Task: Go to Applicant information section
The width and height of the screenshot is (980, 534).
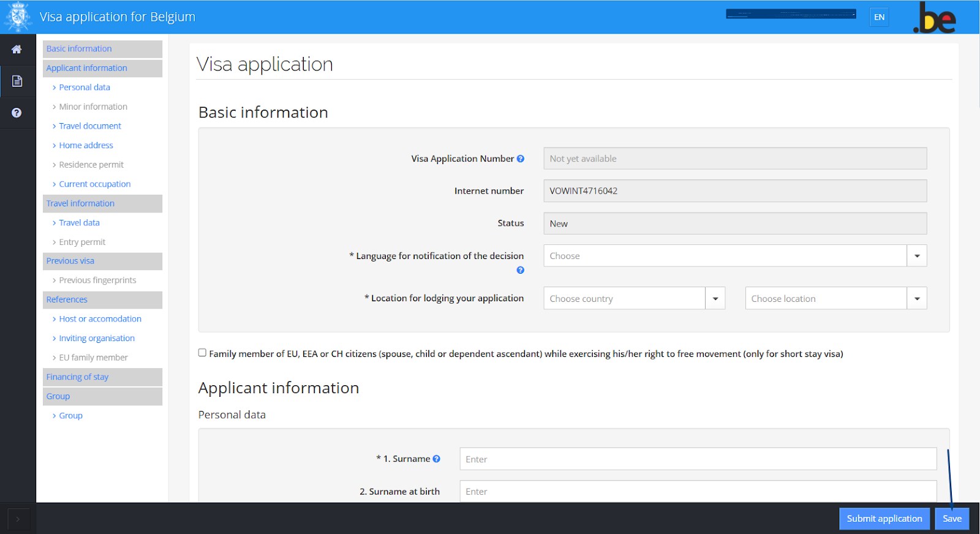Action: point(103,68)
